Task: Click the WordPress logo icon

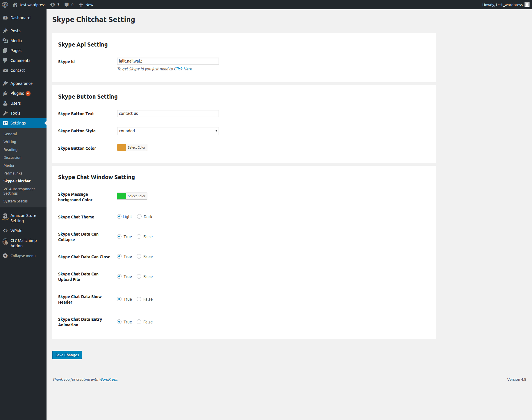Action: 5,5
